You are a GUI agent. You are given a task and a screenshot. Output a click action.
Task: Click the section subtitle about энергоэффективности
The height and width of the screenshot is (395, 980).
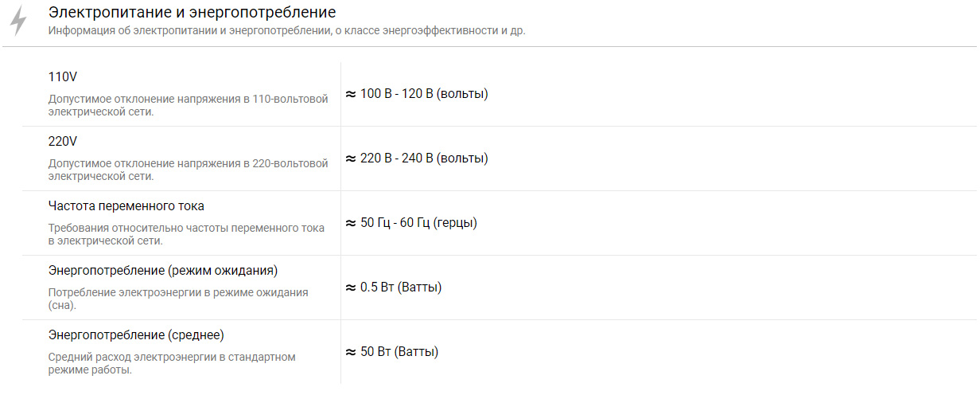286,32
